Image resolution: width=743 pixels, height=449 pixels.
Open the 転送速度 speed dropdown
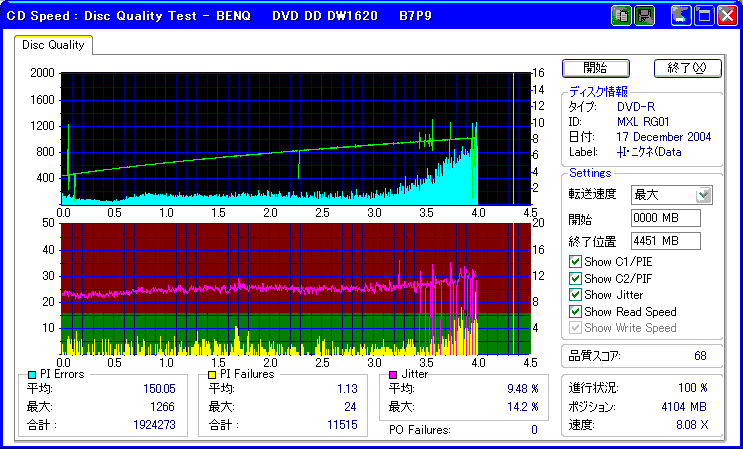[x=704, y=195]
